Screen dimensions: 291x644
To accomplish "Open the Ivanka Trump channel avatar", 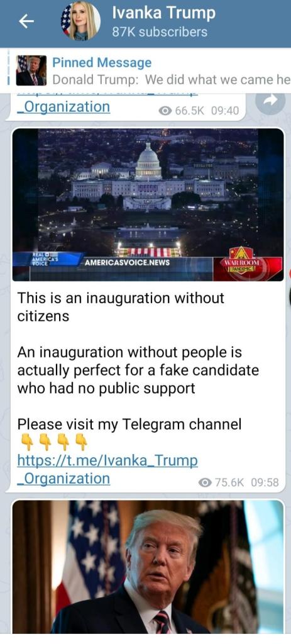I will click(80, 21).
